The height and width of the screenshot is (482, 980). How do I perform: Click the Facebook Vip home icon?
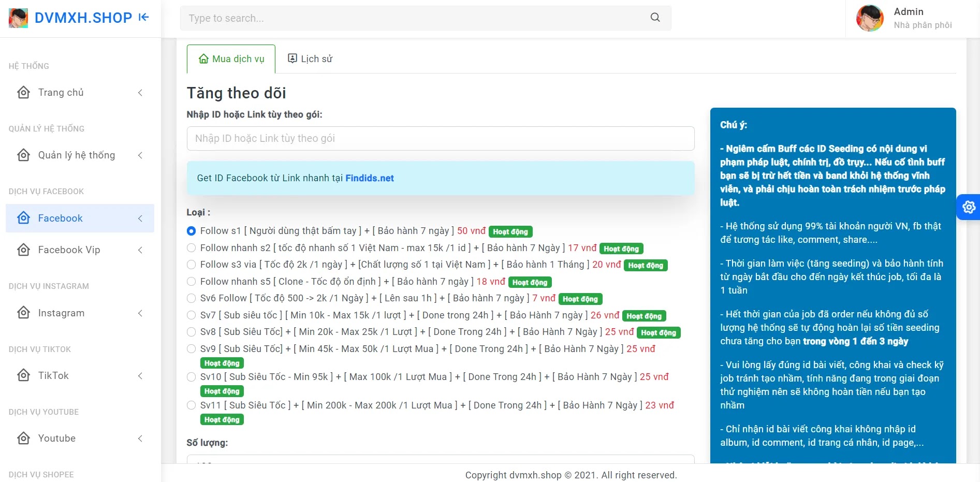click(23, 250)
